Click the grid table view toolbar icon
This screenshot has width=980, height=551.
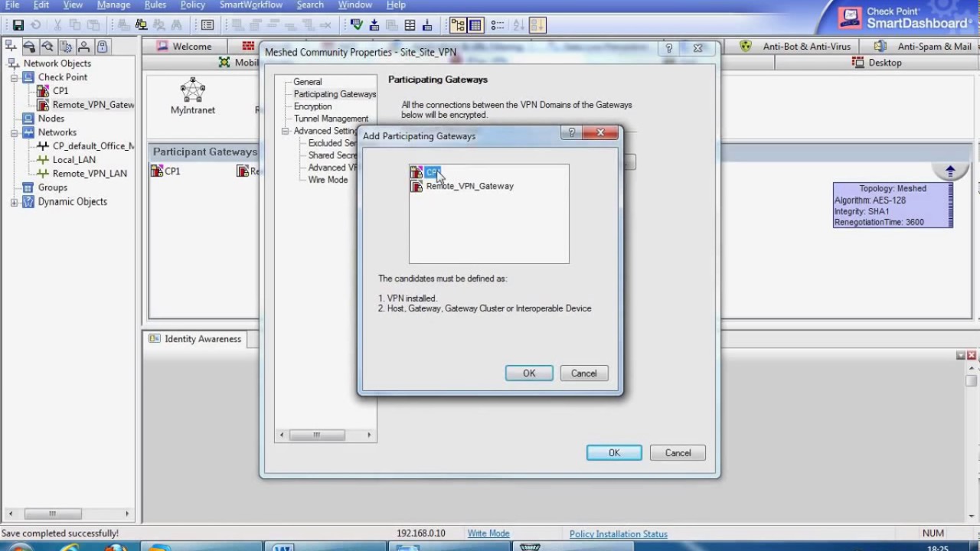coord(475,25)
